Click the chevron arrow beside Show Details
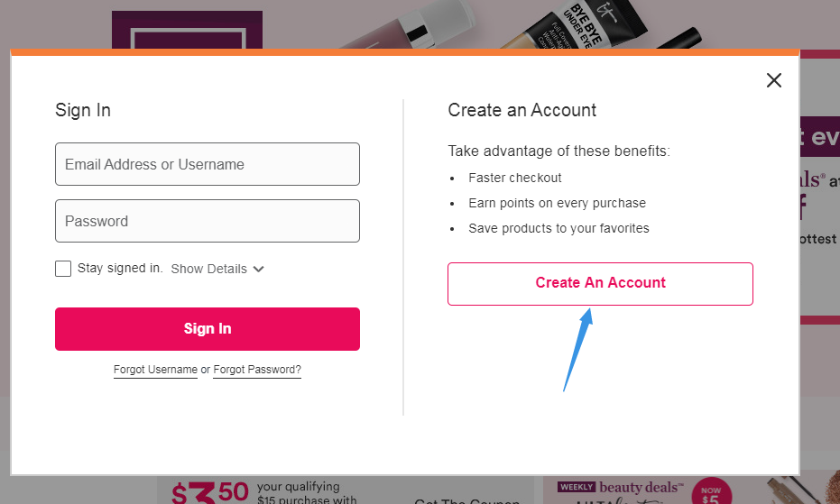The width and height of the screenshot is (840, 504). (x=259, y=269)
